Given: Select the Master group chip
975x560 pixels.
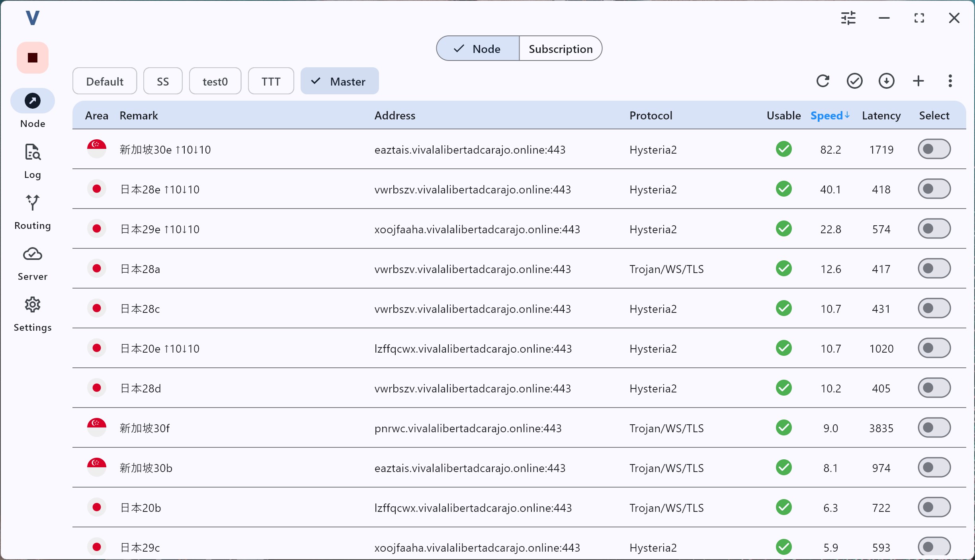Looking at the screenshot, I should [340, 81].
